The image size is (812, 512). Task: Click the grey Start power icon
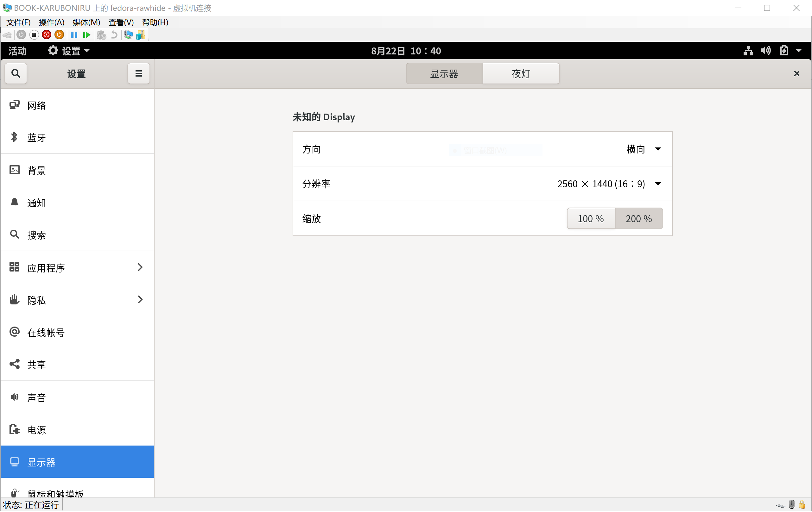point(21,35)
